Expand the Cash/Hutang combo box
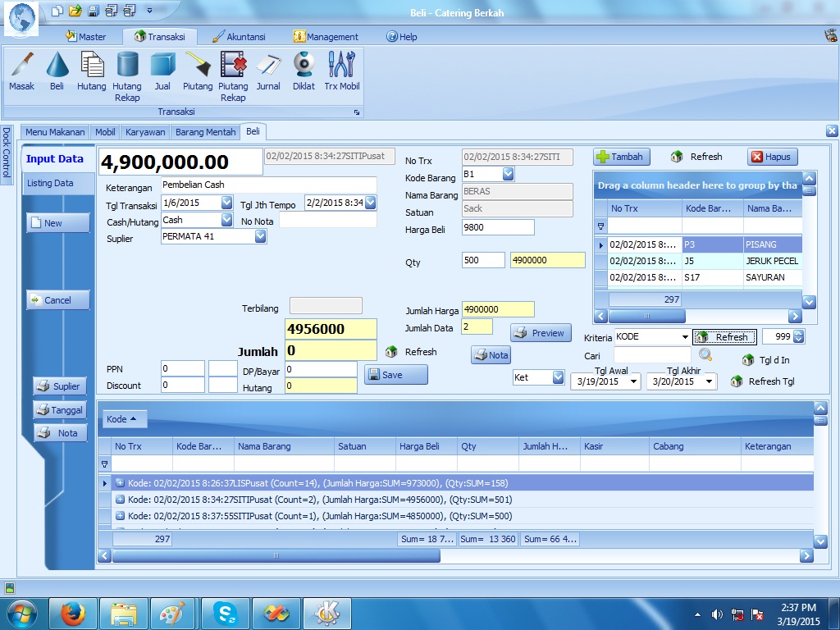The width and height of the screenshot is (840, 630). pyautogui.click(x=226, y=220)
